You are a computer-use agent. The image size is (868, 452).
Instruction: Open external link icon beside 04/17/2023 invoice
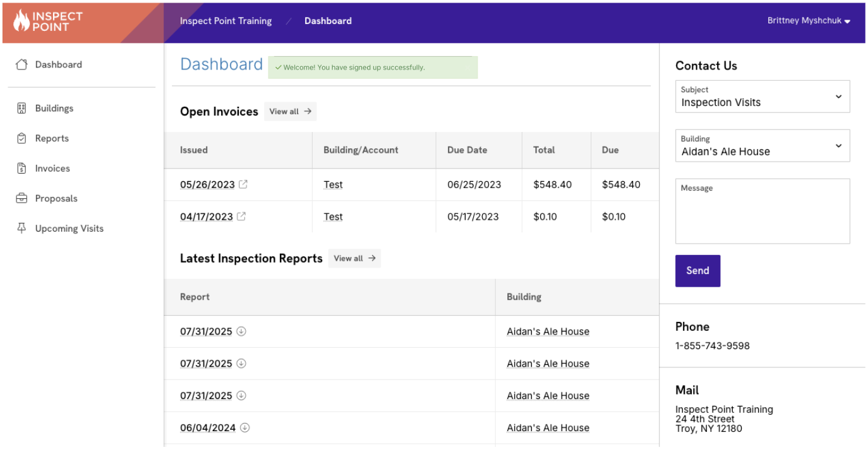click(241, 217)
